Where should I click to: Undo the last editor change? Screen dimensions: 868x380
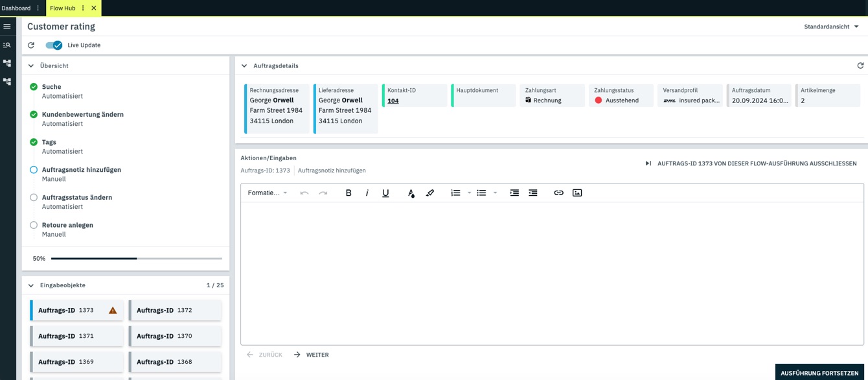(304, 193)
